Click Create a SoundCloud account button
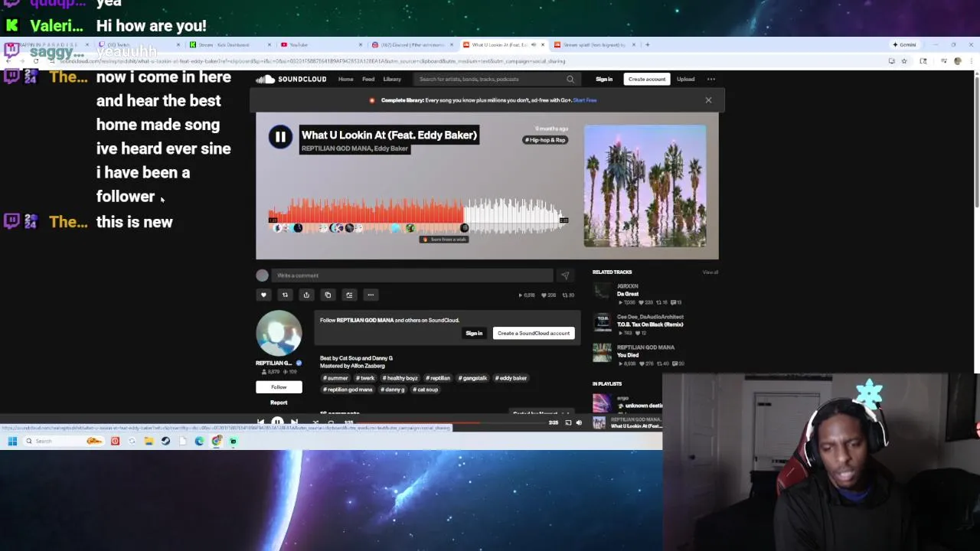 tap(534, 333)
